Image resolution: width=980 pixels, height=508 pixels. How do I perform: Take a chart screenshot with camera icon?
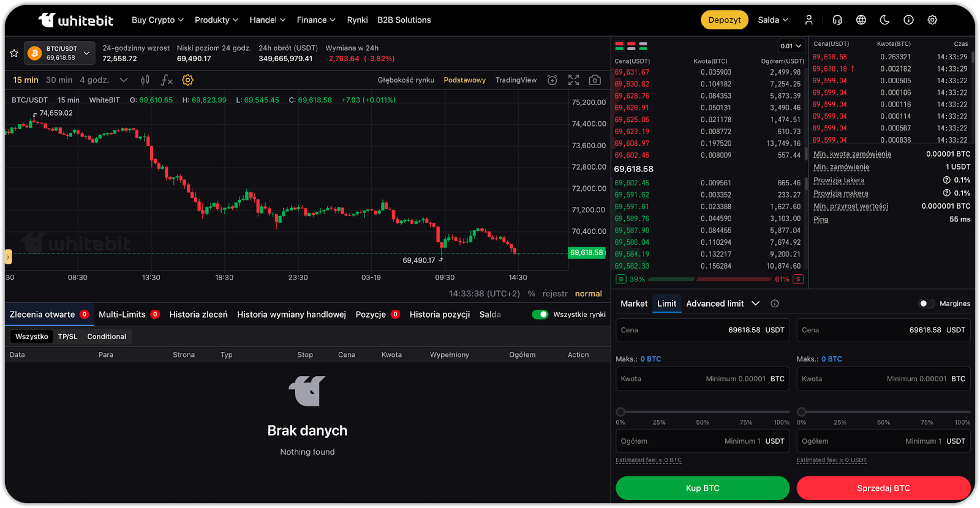[x=594, y=80]
